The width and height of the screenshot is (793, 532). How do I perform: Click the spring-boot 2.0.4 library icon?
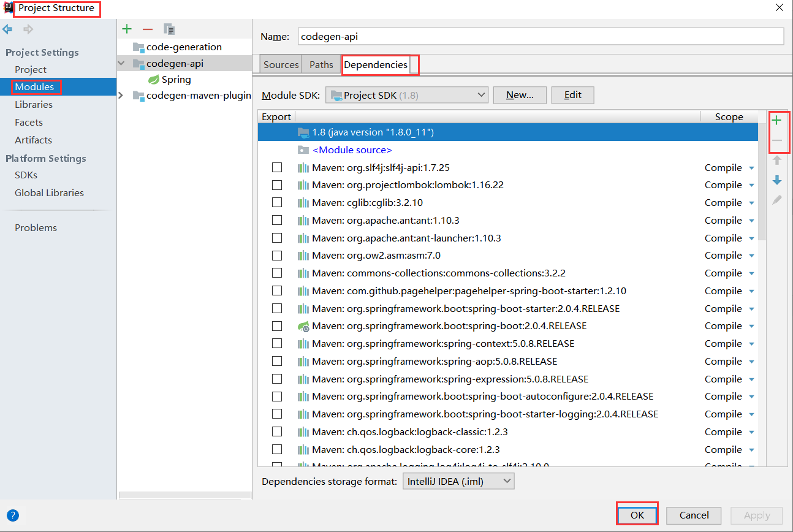click(303, 326)
